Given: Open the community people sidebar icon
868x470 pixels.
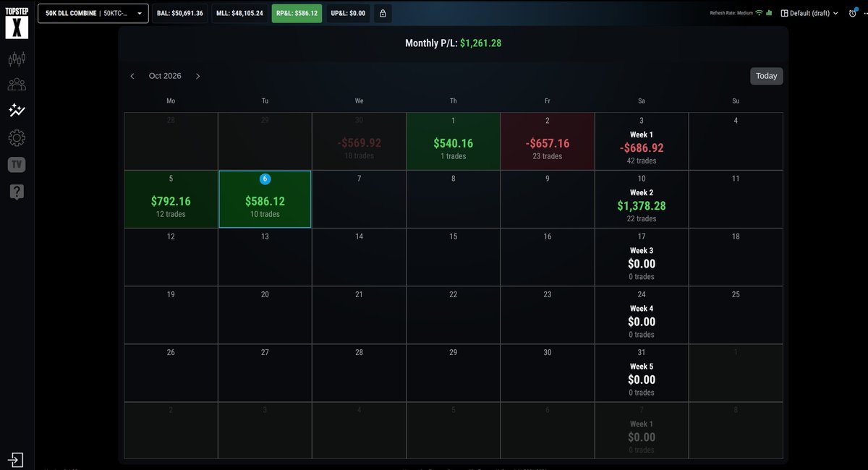Looking at the screenshot, I should pos(17,85).
